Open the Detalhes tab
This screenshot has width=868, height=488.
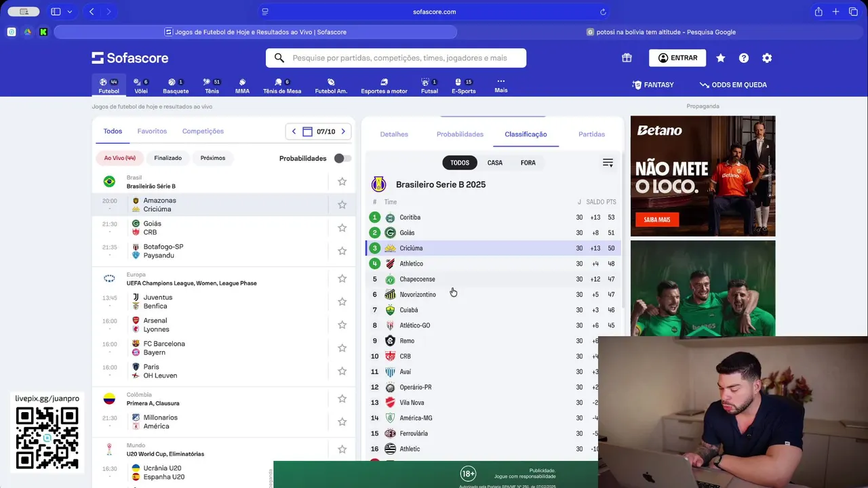[x=394, y=134]
